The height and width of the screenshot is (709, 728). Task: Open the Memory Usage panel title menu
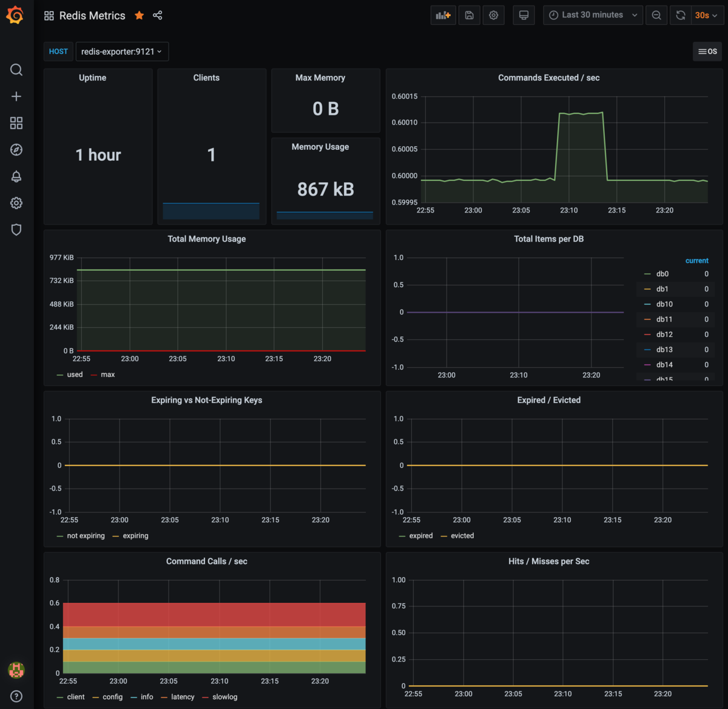320,147
